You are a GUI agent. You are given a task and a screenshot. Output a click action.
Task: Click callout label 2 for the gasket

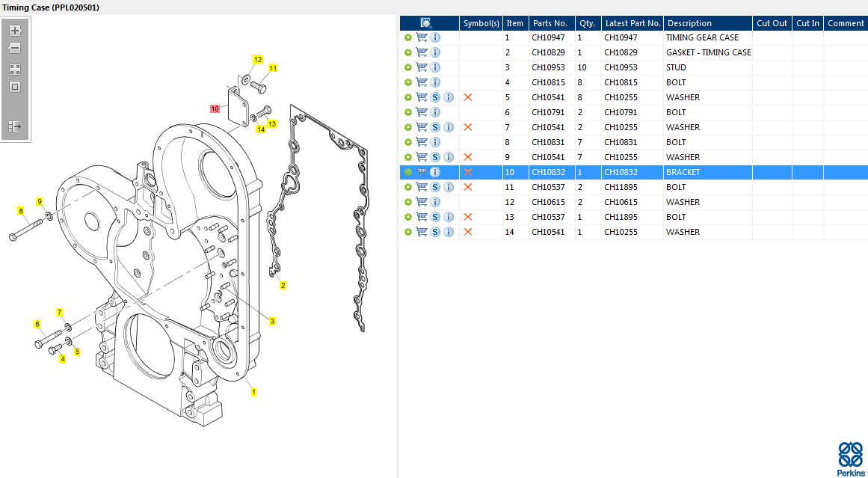coord(283,285)
